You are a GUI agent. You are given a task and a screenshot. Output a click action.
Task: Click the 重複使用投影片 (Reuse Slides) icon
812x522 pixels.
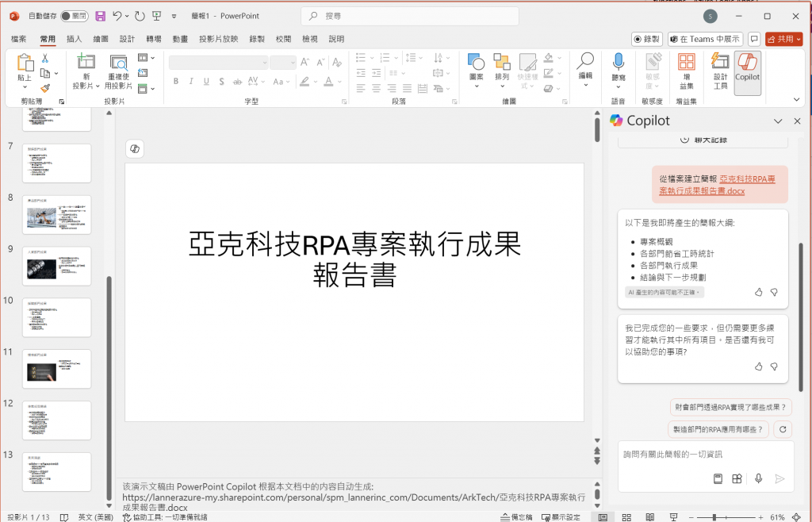[x=119, y=62]
